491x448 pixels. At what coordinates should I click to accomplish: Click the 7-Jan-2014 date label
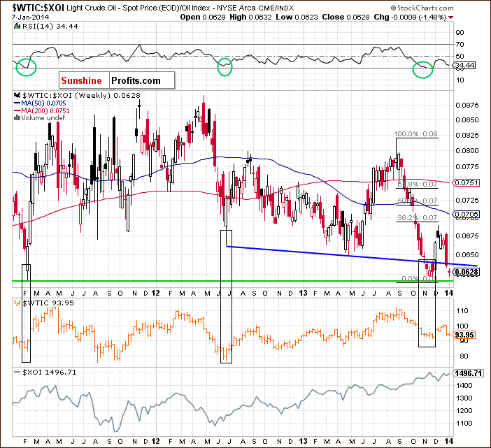pyautogui.click(x=30, y=17)
